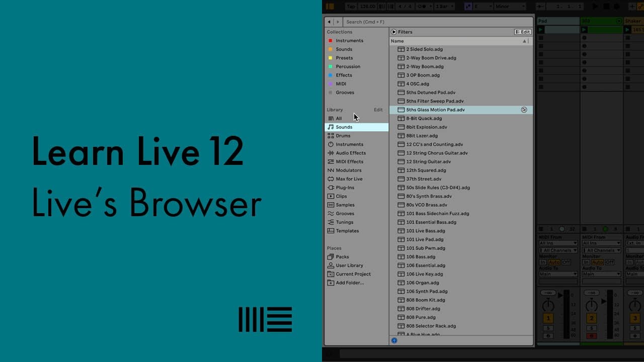Toggle the purple scale mode button

tap(468, 7)
